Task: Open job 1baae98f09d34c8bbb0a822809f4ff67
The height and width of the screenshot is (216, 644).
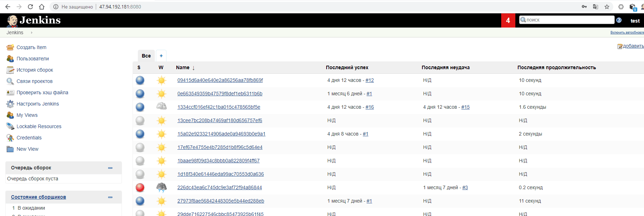Action: pos(218,161)
